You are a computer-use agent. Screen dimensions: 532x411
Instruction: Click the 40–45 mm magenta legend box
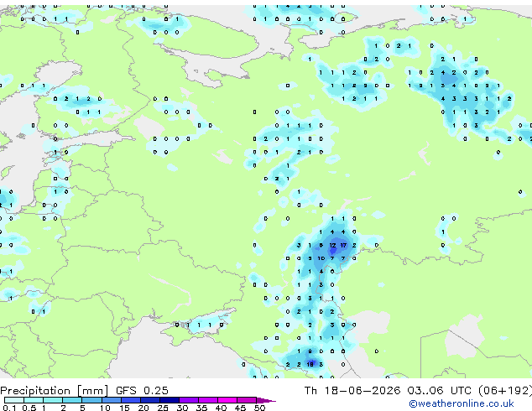pyautogui.click(x=227, y=400)
